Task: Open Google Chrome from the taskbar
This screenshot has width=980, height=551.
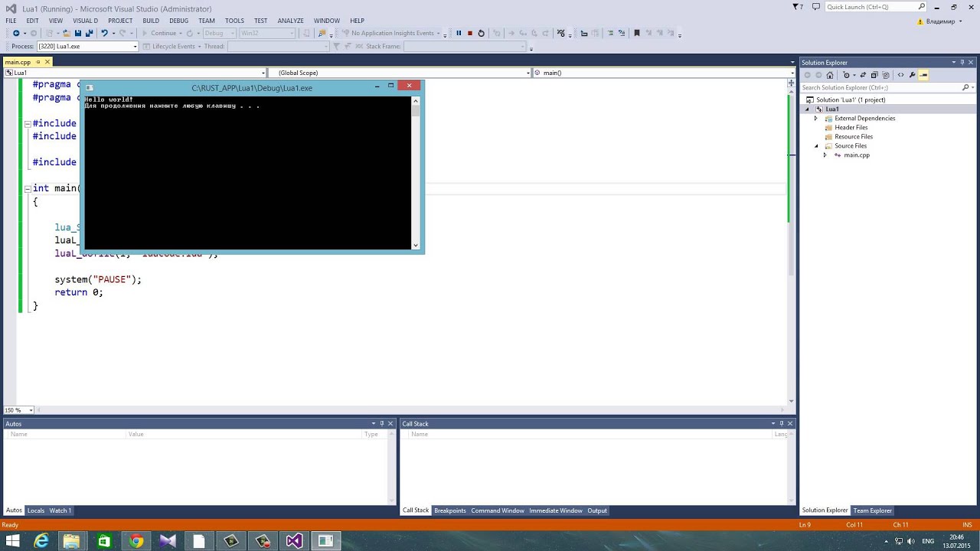Action: tap(136, 541)
